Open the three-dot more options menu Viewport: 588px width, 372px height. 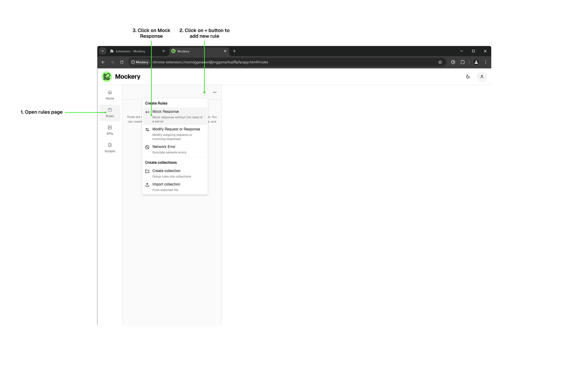click(215, 92)
